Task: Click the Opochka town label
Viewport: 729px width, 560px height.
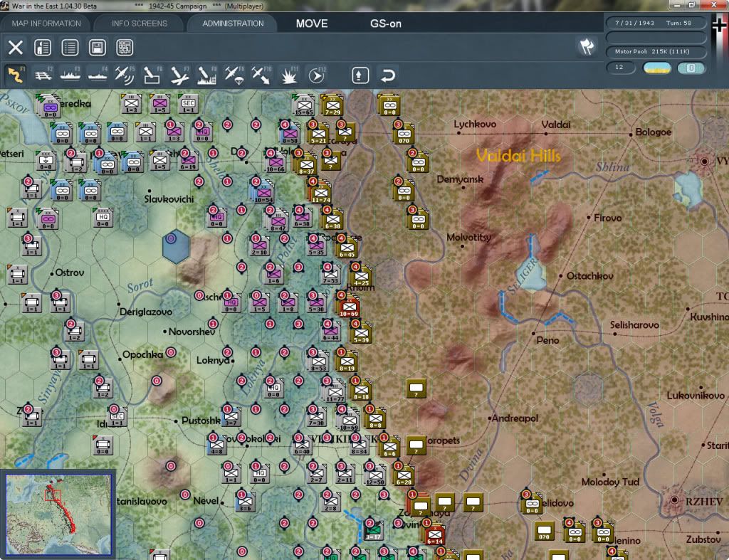Action: [x=142, y=354]
